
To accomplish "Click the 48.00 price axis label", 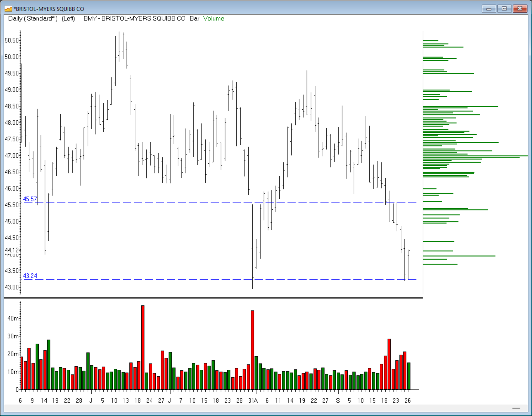I will (x=12, y=123).
